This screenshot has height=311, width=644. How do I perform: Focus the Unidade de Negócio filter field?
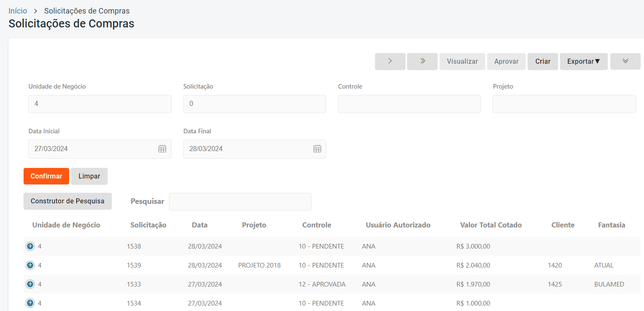(100, 104)
